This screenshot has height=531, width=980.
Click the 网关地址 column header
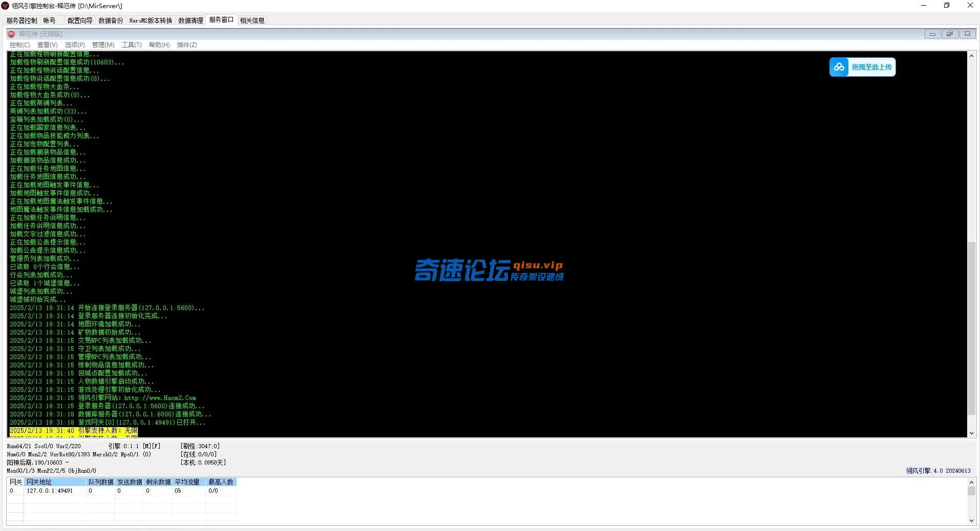pos(55,482)
